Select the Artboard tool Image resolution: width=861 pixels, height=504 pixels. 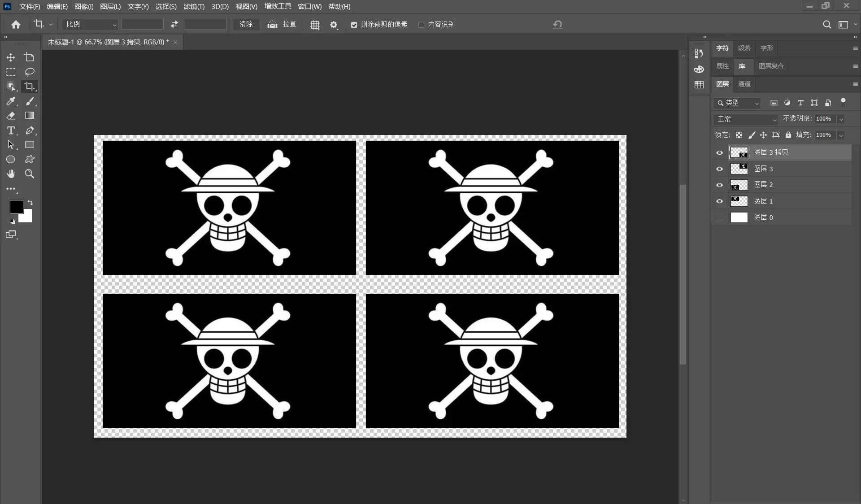click(x=30, y=57)
